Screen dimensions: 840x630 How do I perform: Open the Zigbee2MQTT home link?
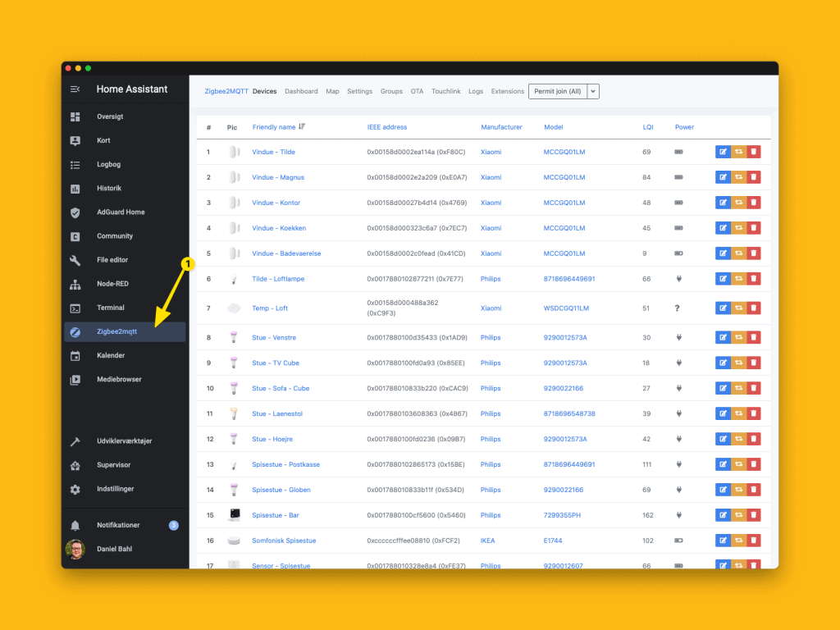(x=226, y=91)
